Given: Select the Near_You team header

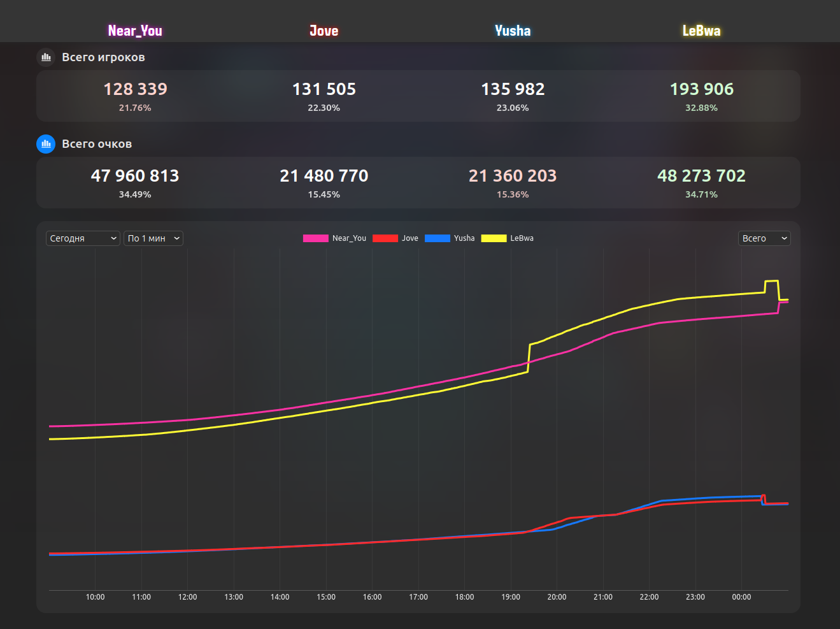Looking at the screenshot, I should (x=135, y=31).
